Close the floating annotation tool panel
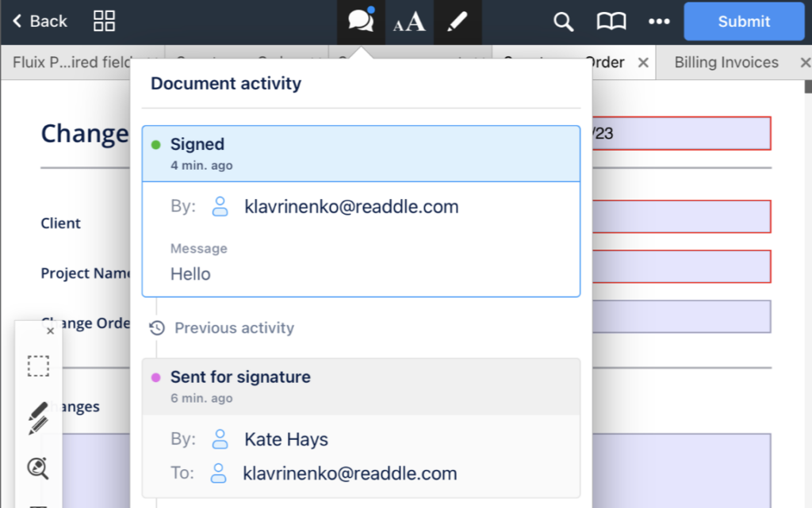Screen dimensions: 812x508 (x=50, y=331)
